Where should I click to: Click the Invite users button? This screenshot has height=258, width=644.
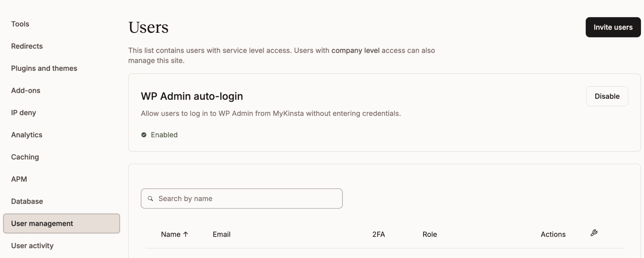[x=612, y=27]
